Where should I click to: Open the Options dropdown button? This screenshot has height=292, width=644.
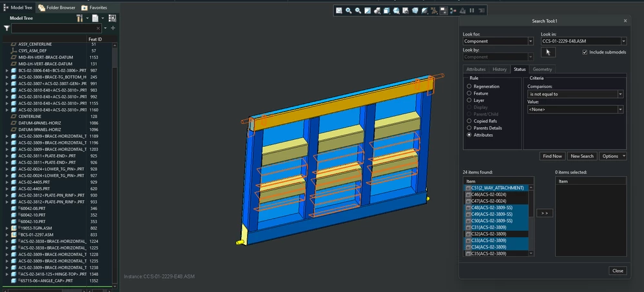tap(613, 156)
